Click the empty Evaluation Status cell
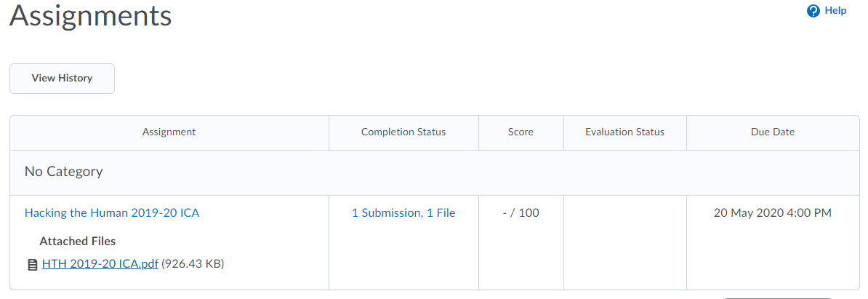The height and width of the screenshot is (299, 868). (625, 242)
